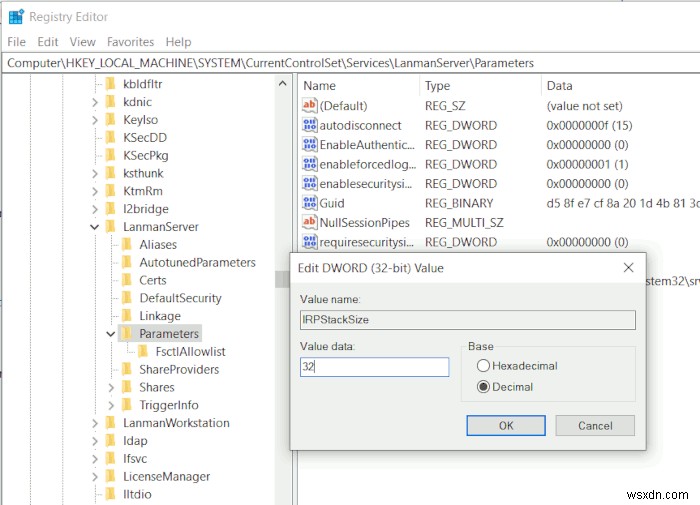700x505 pixels.
Task: Expand the ksthunk tree node
Action: pyautogui.click(x=95, y=174)
